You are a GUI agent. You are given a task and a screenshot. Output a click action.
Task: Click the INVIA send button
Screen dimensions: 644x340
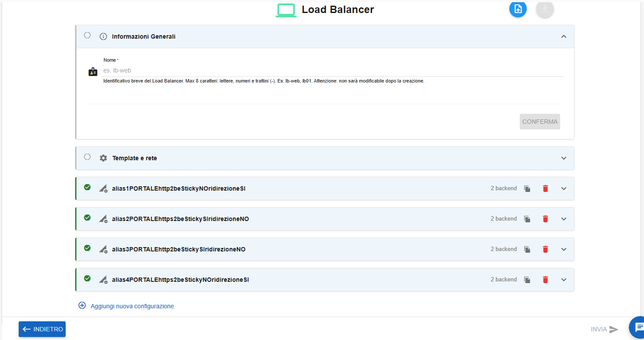[604, 329]
